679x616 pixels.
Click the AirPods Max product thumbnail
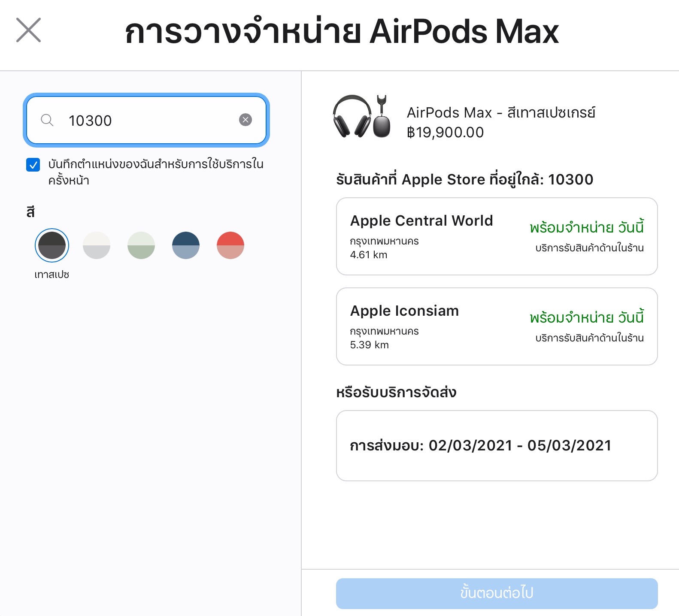click(362, 117)
